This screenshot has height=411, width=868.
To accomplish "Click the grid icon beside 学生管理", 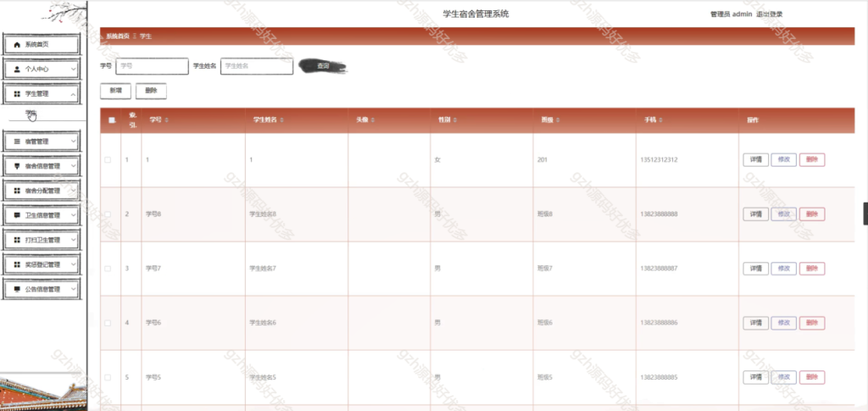I will click(x=17, y=93).
